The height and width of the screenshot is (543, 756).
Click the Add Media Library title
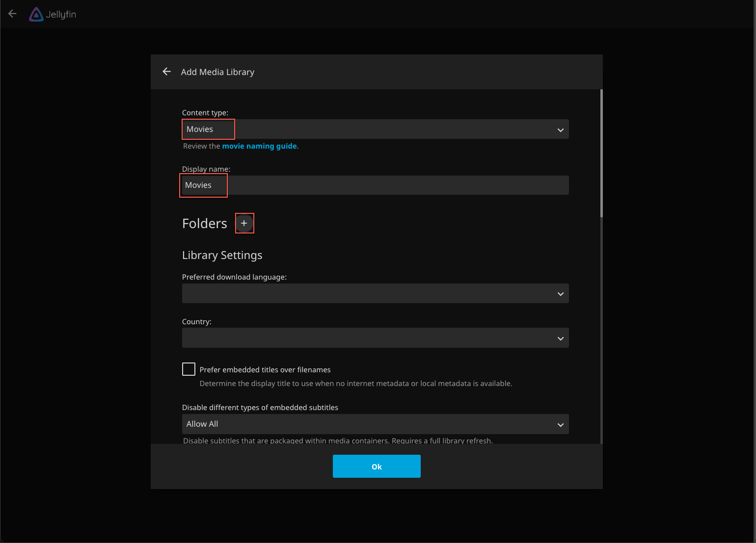pyautogui.click(x=217, y=72)
